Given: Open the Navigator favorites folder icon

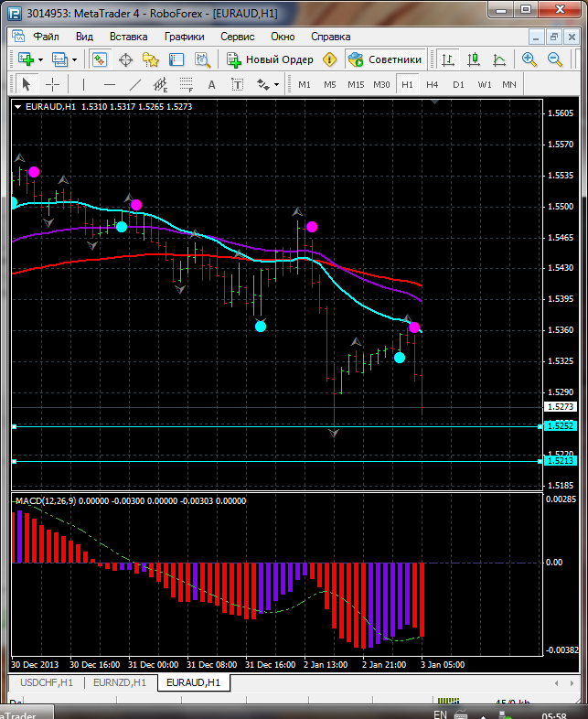Looking at the screenshot, I should (x=151, y=59).
